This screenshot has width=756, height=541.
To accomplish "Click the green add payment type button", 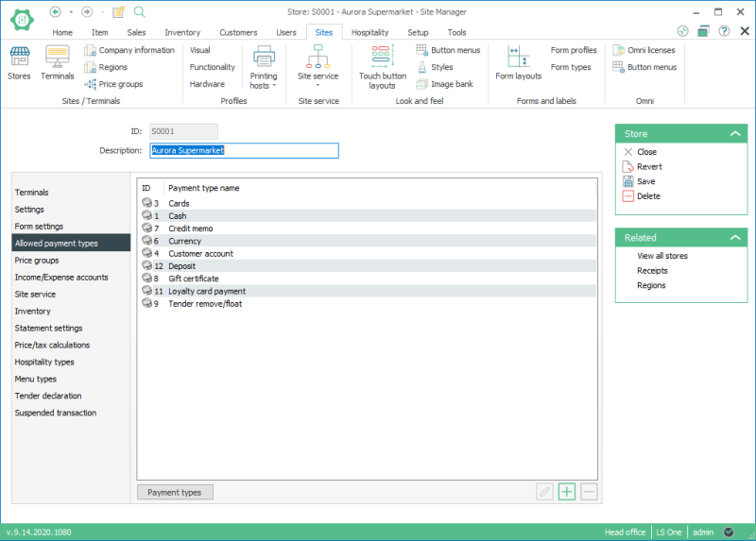I will coord(567,492).
